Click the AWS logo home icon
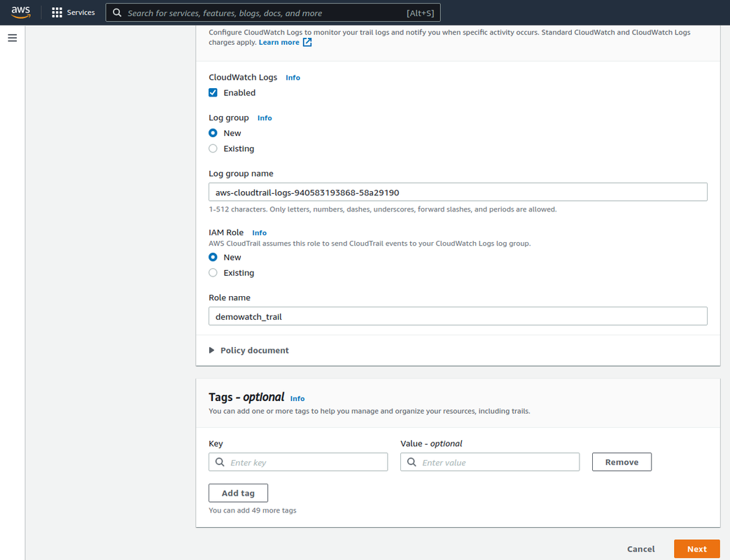Viewport: 730px width, 560px height. coord(21,12)
